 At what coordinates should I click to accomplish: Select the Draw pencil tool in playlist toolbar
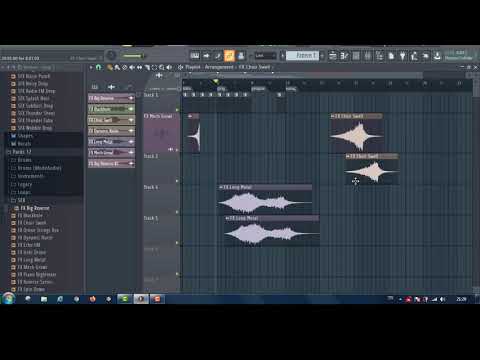pyautogui.click(x=110, y=67)
